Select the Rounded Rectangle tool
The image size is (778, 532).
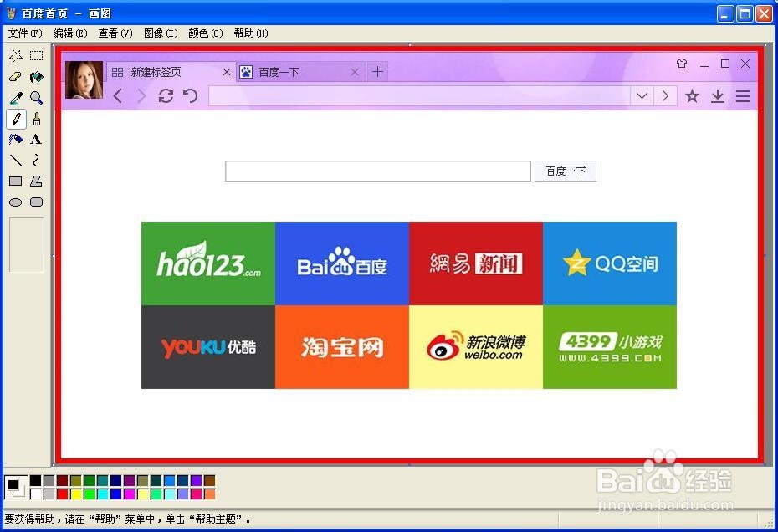click(x=35, y=202)
